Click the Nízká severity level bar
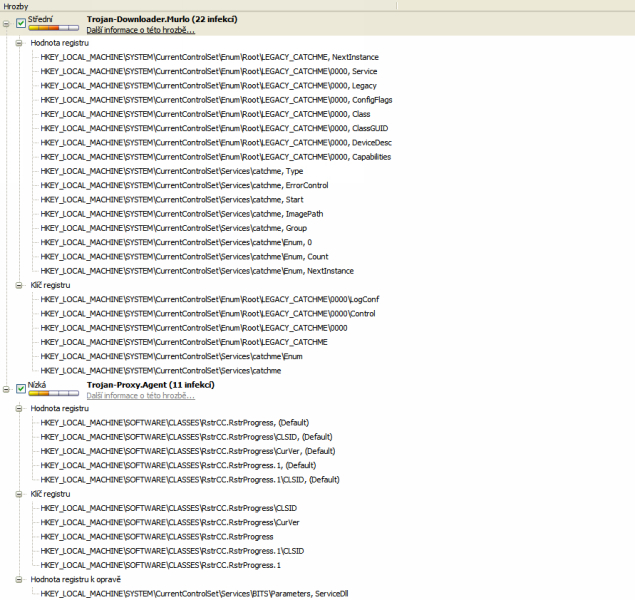Viewport: 635px width, 600px height. tap(53, 393)
